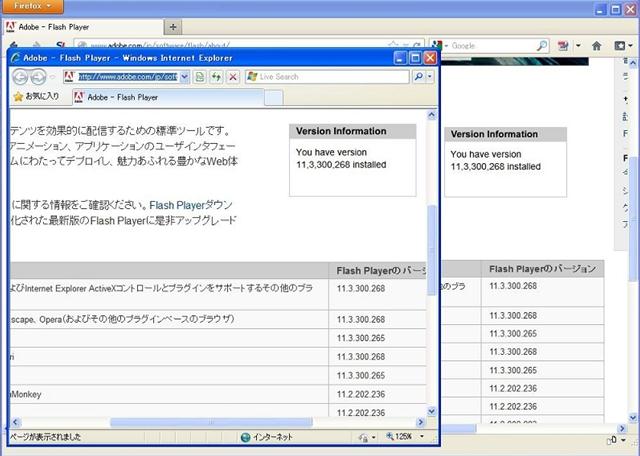Click the Internet zone globe icon

coord(245,437)
